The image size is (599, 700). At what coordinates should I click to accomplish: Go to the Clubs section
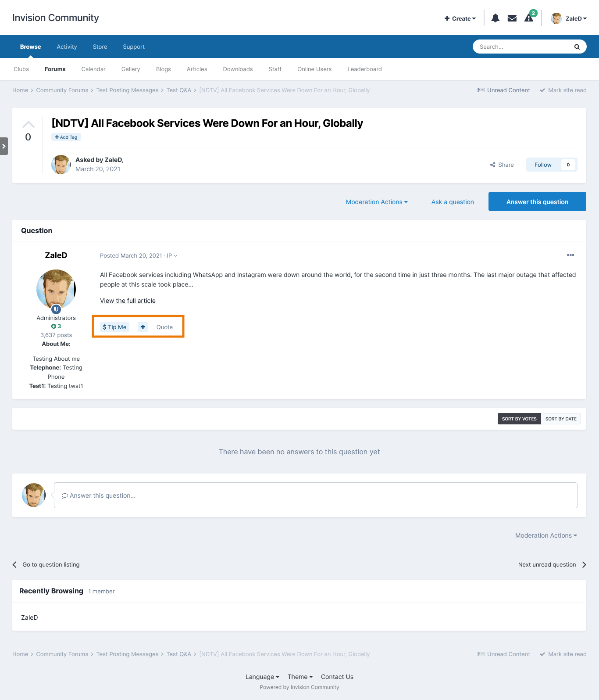(x=21, y=69)
